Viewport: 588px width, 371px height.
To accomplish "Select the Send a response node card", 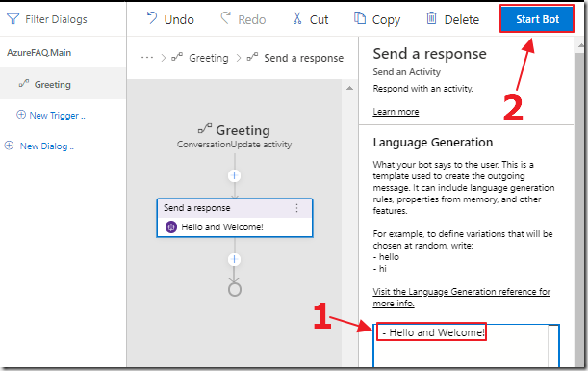I will (235, 218).
